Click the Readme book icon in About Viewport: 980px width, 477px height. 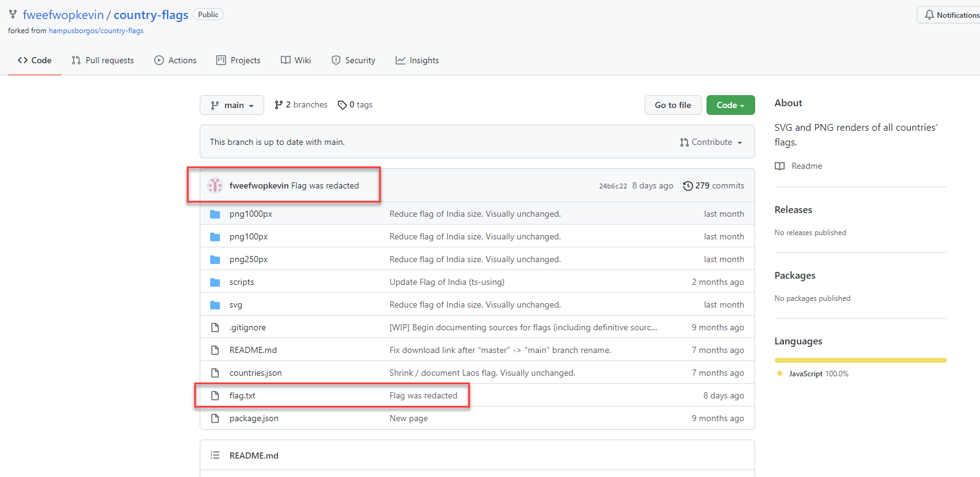[780, 166]
